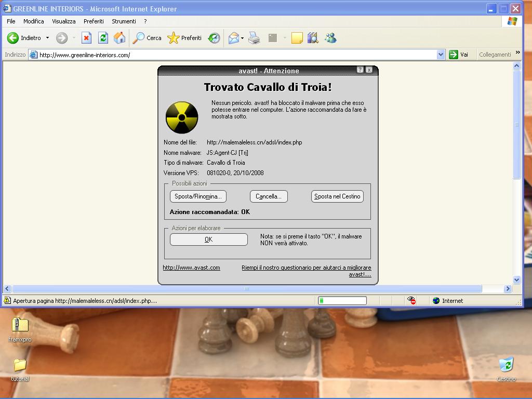This screenshot has height=399, width=532.
Task: Open the ? help menu
Action: tap(145, 21)
